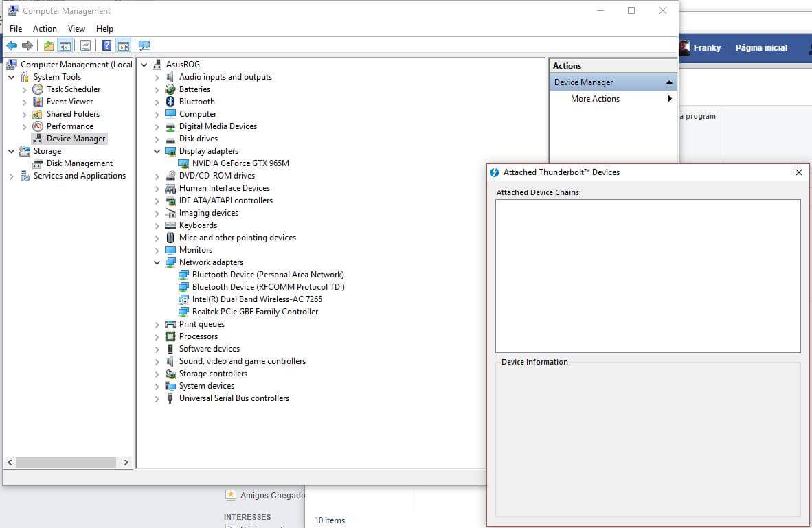Collapse the AsusROG root device node
The image size is (812, 528).
pos(144,65)
